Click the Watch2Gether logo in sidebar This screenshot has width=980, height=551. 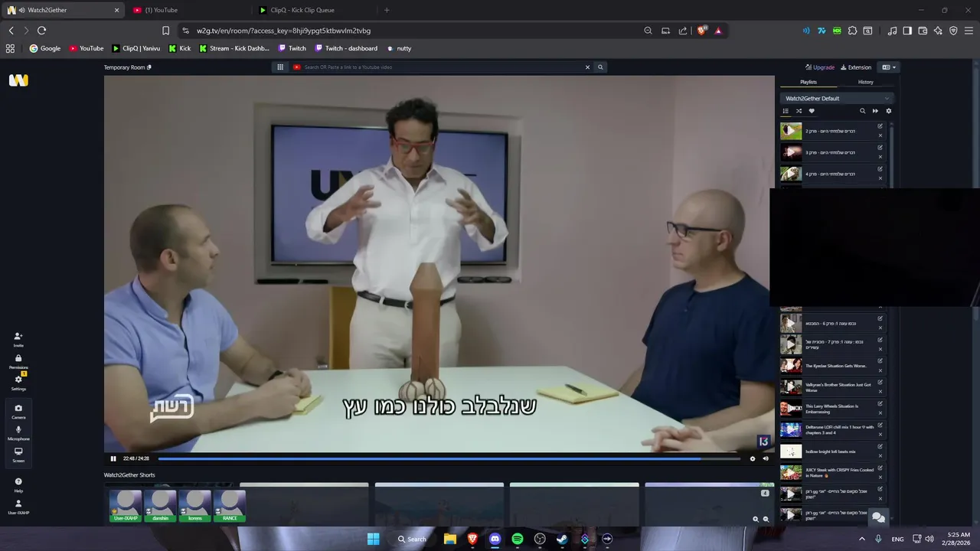tap(18, 80)
